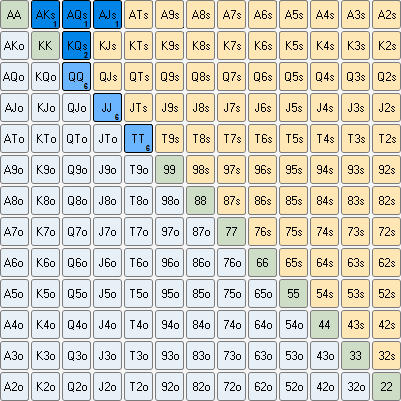The image size is (401, 401).
Task: Add ATs to the range
Action: pyautogui.click(x=139, y=14)
